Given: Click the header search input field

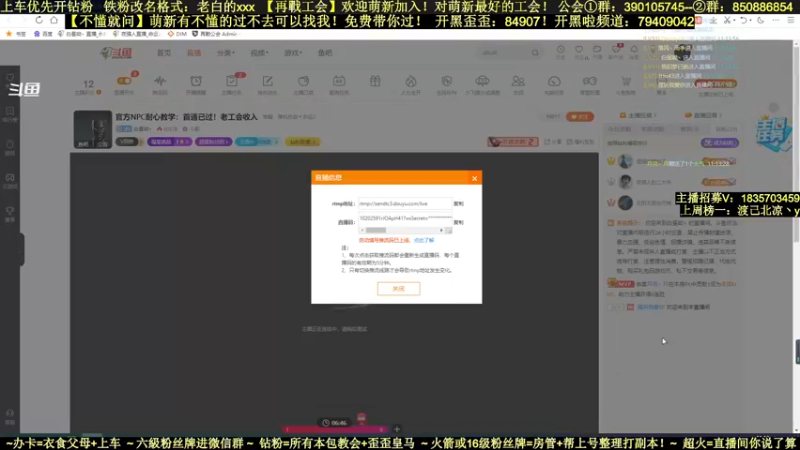Looking at the screenshot, I should coord(504,53).
